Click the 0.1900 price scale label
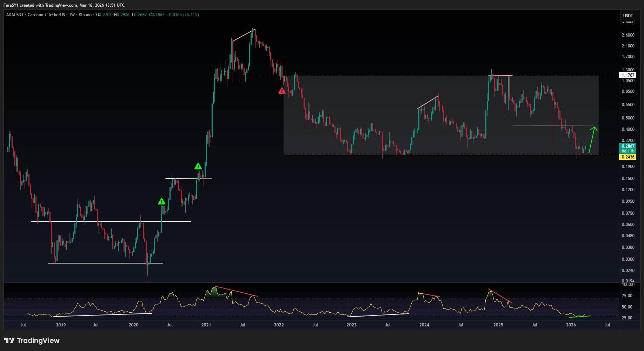Viewport: 644px width, 351px height. click(628, 167)
